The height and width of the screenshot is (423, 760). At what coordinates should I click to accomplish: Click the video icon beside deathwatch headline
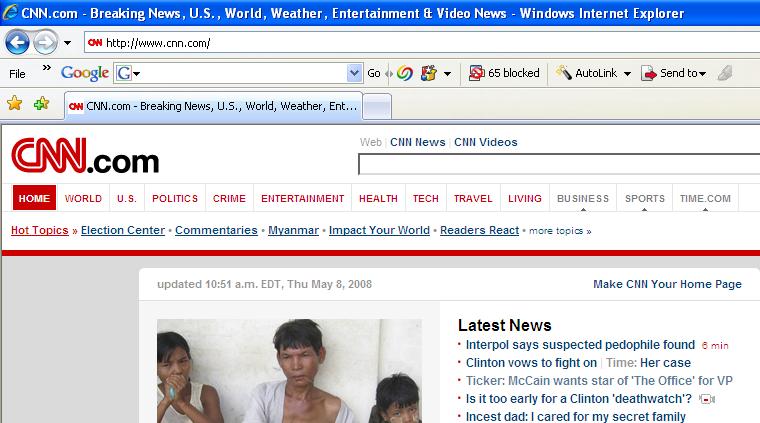[x=708, y=399]
